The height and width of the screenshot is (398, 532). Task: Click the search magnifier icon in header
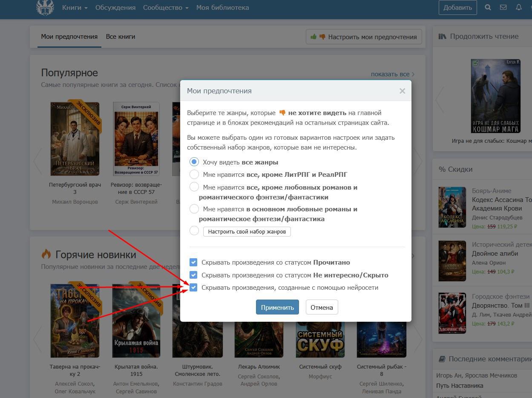click(488, 7)
